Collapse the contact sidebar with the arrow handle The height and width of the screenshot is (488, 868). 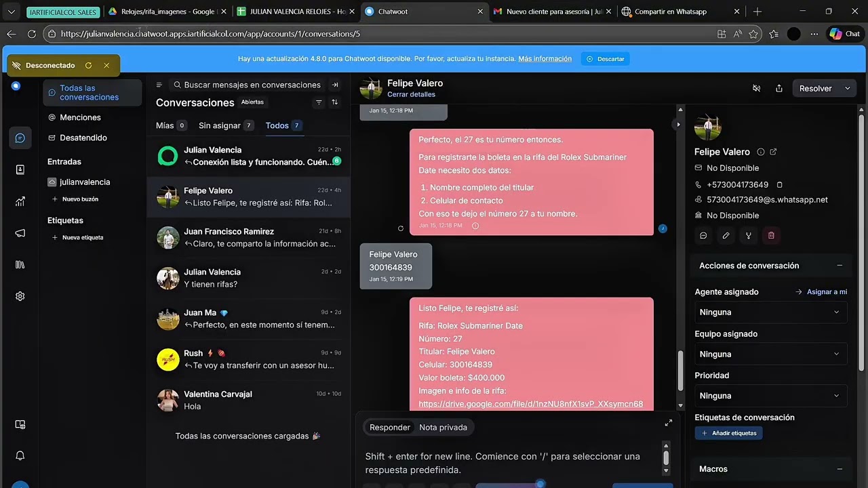678,125
